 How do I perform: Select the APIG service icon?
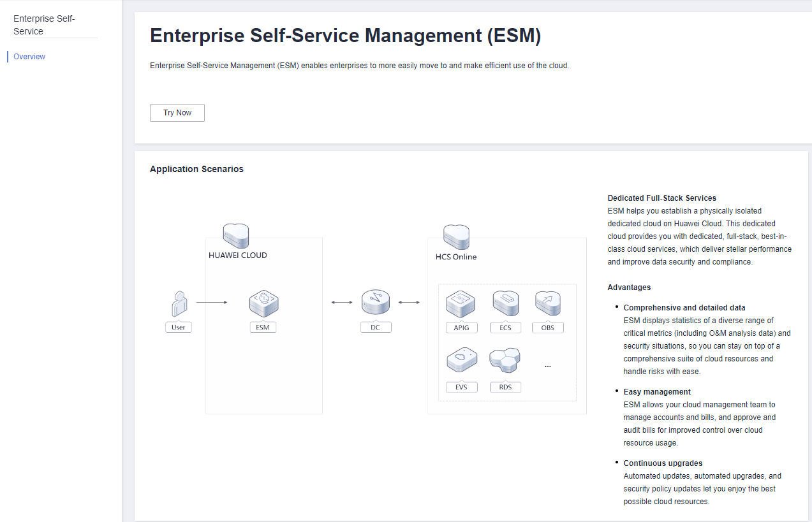[461, 303]
